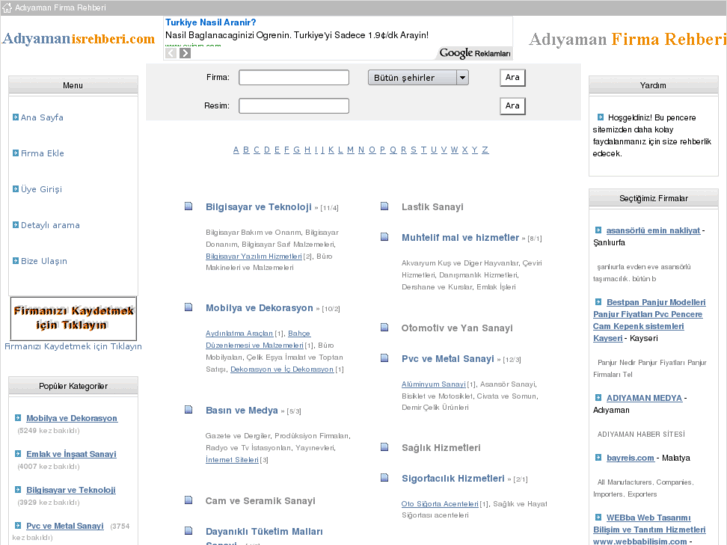The height and width of the screenshot is (545, 727).
Task: Click the Adıyamanisrehberi.com site logo
Action: tap(78, 38)
